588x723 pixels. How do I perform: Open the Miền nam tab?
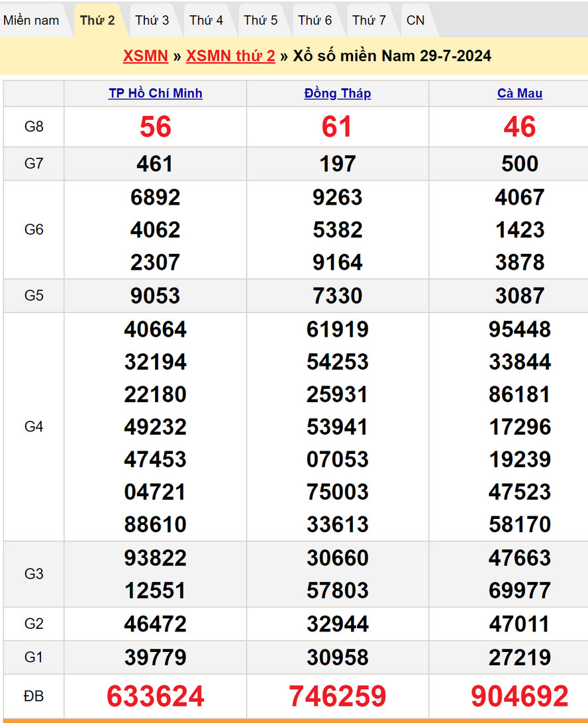click(x=31, y=21)
